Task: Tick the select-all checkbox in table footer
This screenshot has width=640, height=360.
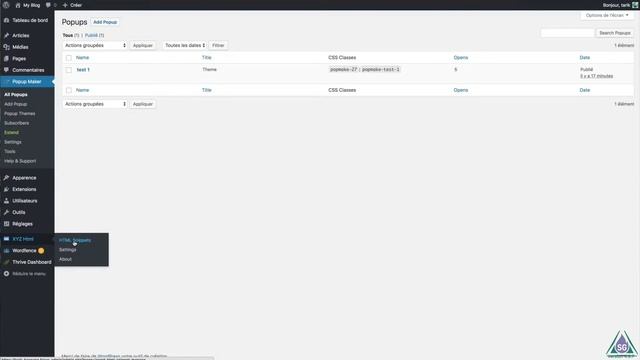Action: (x=69, y=90)
